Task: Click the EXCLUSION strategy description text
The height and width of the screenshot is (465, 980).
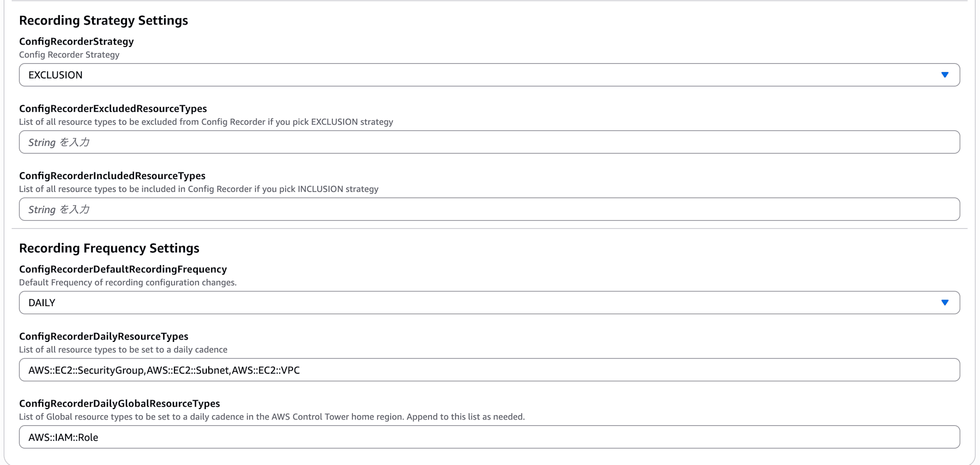Action: click(206, 122)
